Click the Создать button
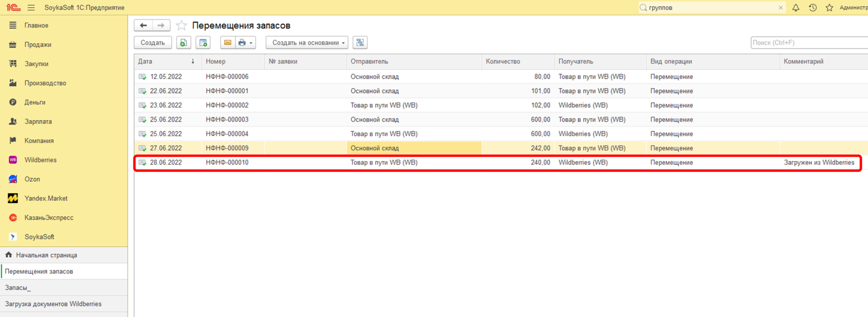This screenshot has width=868, height=317. tap(153, 43)
